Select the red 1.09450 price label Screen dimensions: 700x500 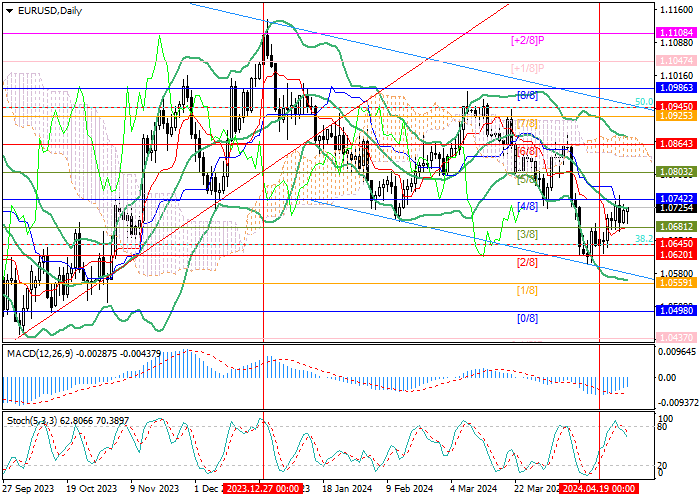677,107
